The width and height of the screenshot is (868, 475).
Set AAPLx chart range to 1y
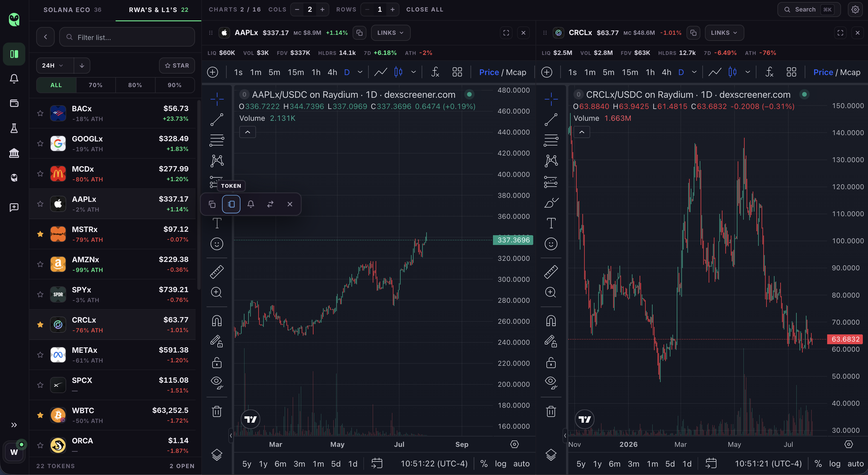click(263, 463)
